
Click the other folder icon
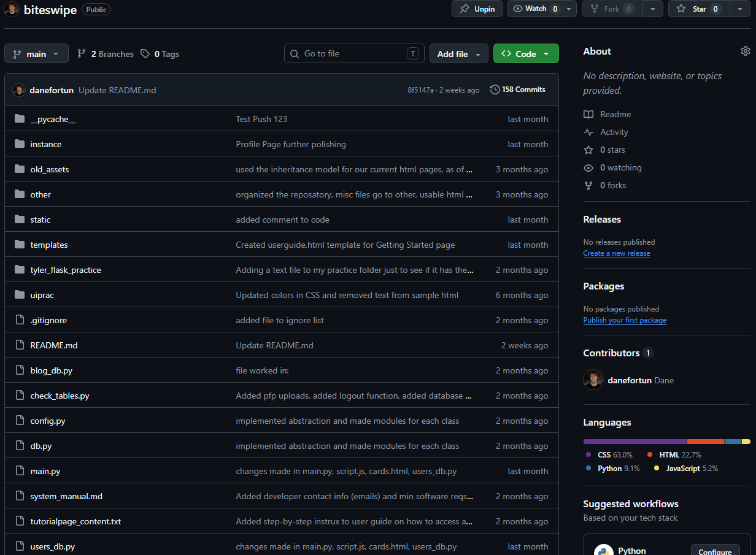tap(20, 194)
